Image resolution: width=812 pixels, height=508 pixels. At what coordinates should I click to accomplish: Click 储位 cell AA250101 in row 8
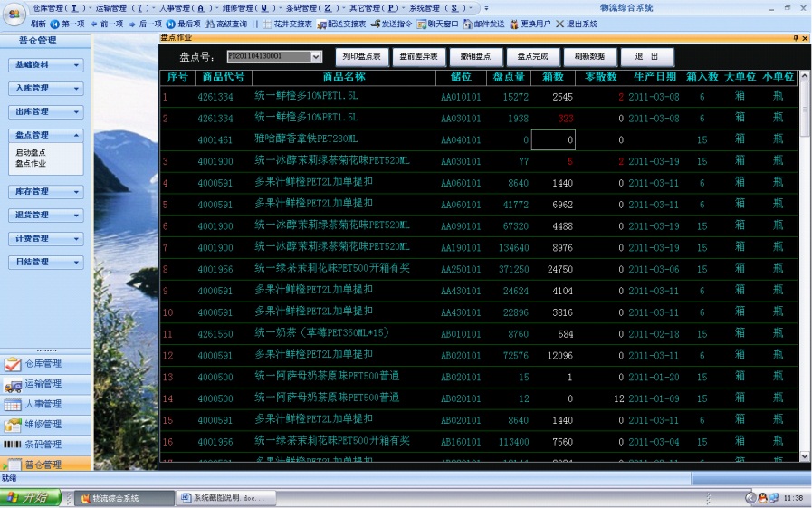pyautogui.click(x=461, y=269)
